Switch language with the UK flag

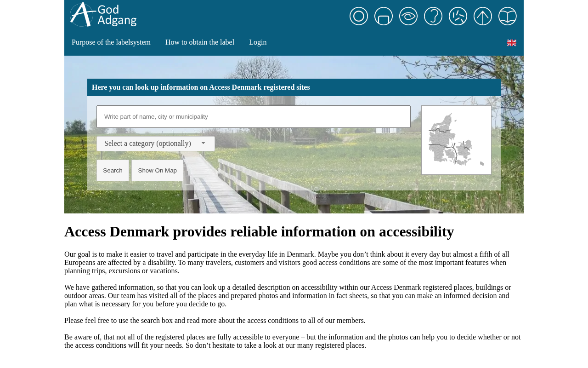tap(512, 43)
